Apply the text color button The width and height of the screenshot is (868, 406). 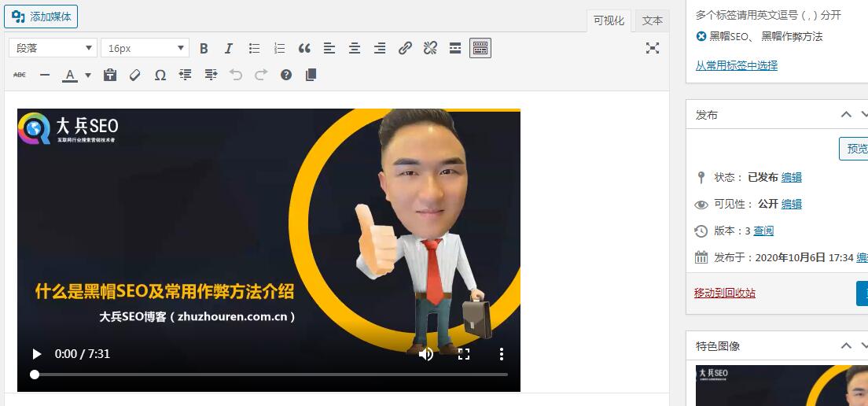point(70,75)
